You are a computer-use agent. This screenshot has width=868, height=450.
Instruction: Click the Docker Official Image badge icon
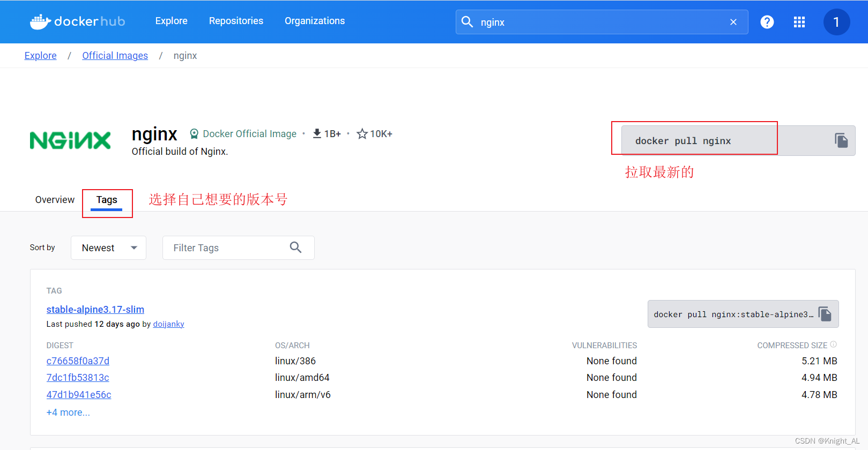point(194,134)
